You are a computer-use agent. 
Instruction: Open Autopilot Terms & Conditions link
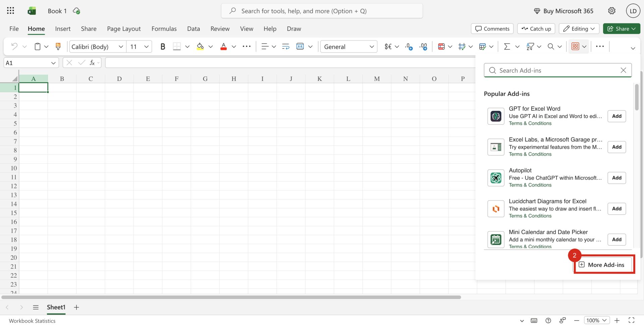coord(530,185)
